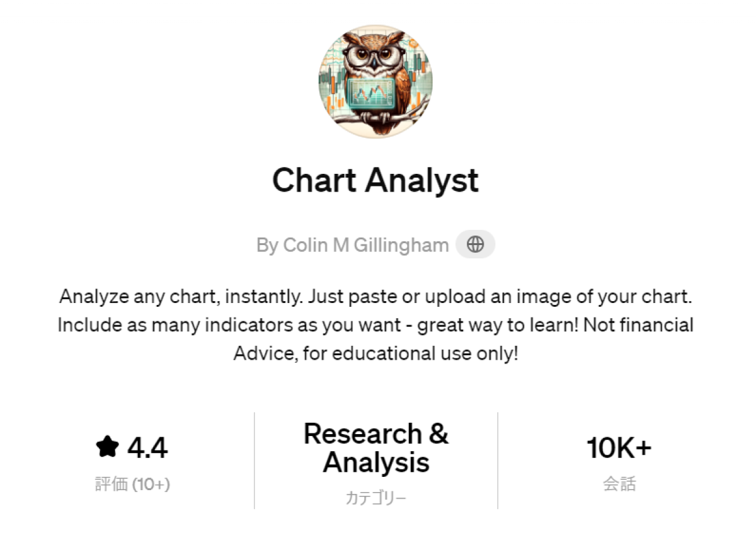Click the 評価 (10+) ratings label
The width and height of the screenshot is (756, 550).
[132, 484]
